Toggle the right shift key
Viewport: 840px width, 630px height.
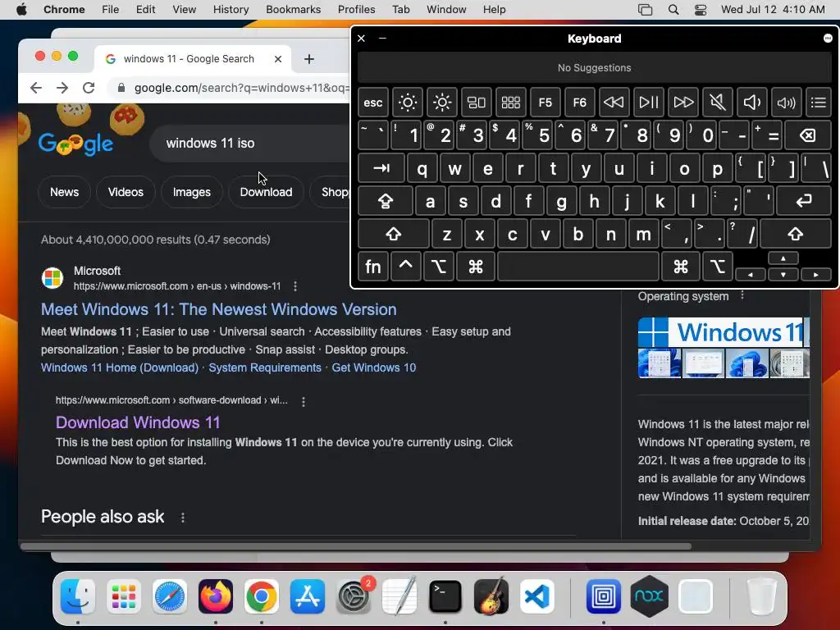tap(796, 234)
